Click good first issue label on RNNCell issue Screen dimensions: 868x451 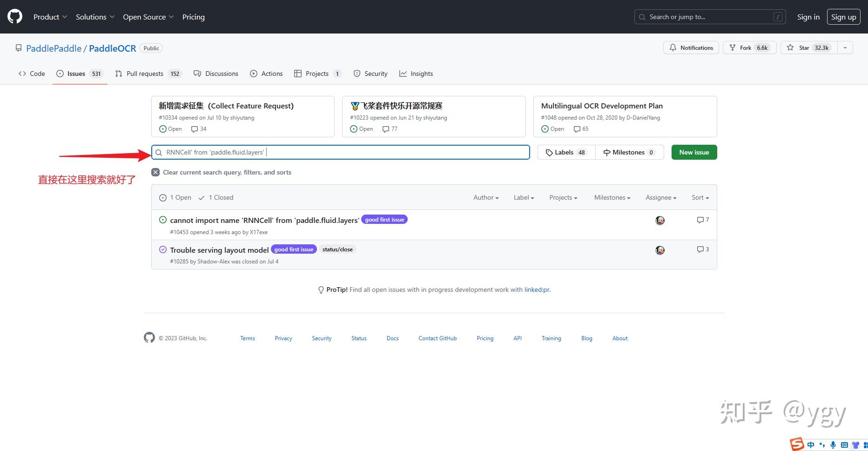[x=384, y=220]
